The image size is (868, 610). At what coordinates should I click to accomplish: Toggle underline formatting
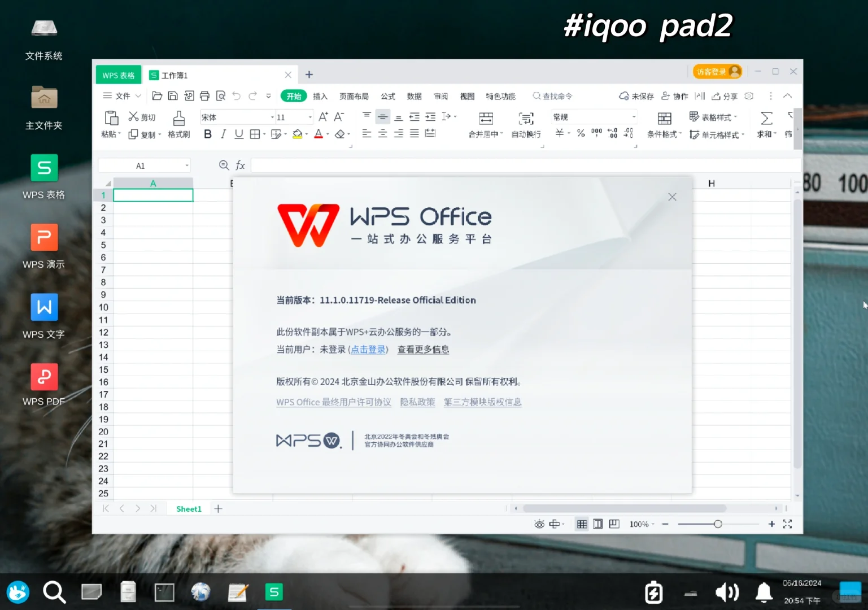pyautogui.click(x=238, y=134)
